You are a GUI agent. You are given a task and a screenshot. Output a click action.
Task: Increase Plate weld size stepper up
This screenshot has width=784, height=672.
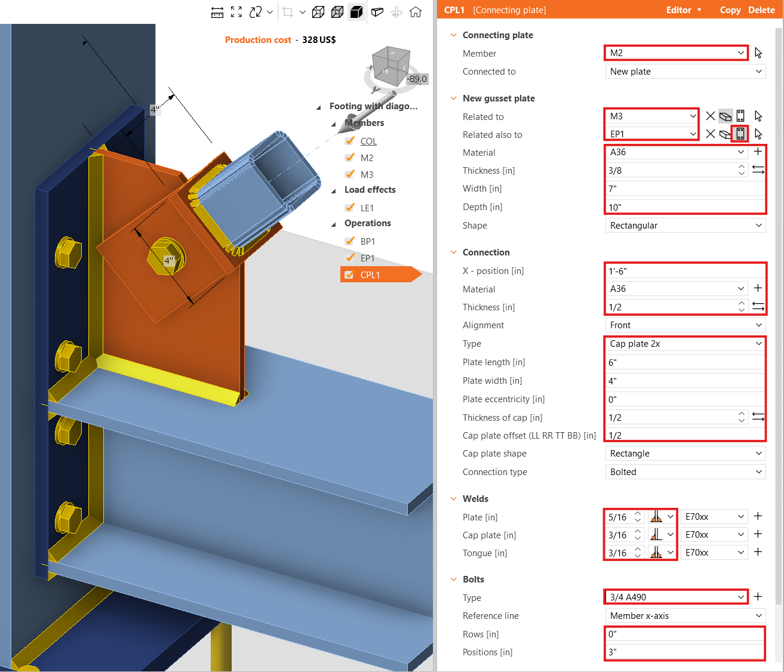click(638, 513)
